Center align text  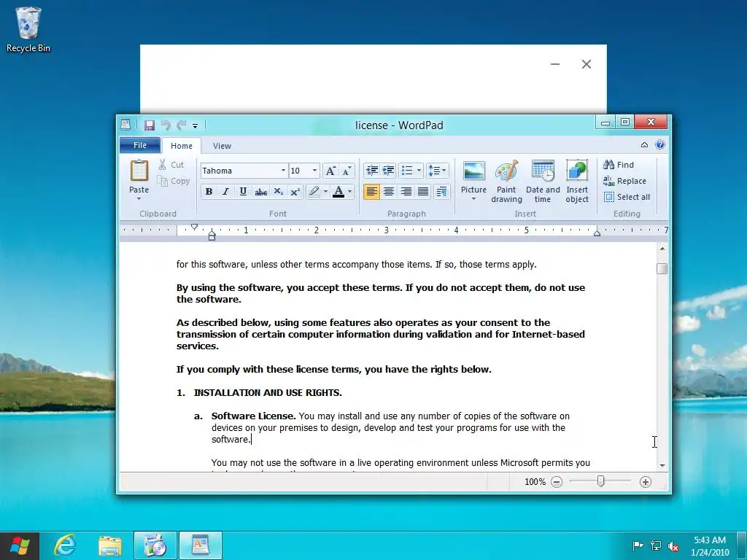(389, 192)
